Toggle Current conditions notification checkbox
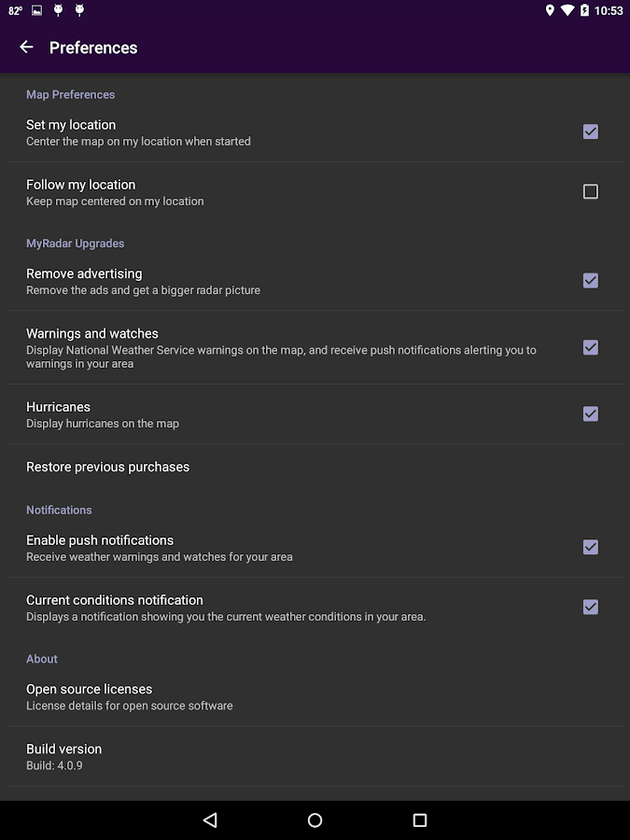The width and height of the screenshot is (630, 840). (591, 607)
